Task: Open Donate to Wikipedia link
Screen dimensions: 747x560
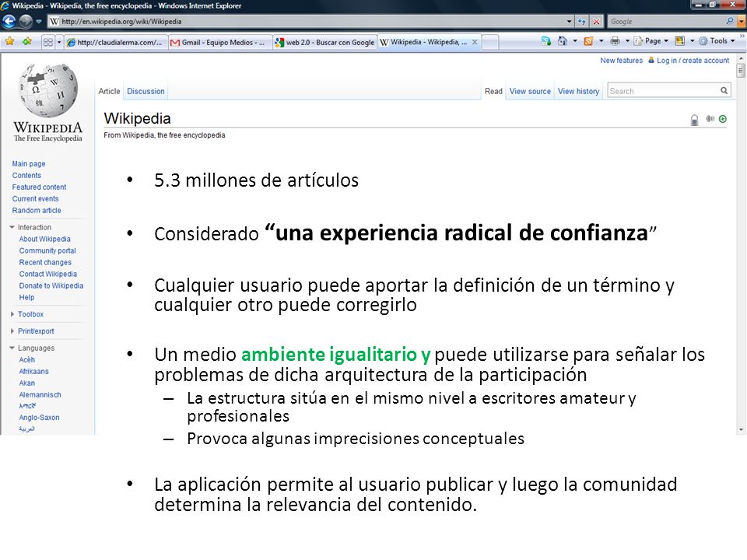Action: [x=51, y=285]
